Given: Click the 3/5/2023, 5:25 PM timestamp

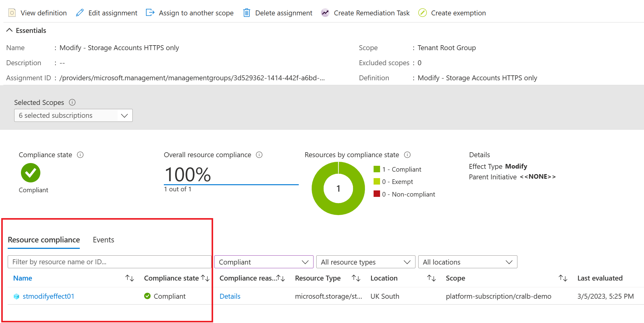Looking at the screenshot, I should (x=606, y=296).
